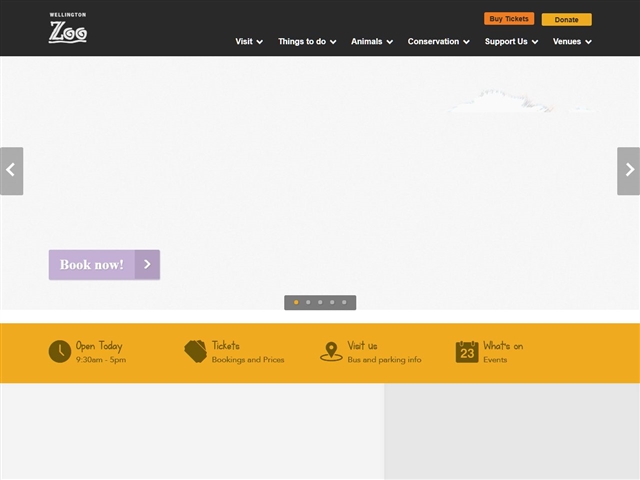Image resolution: width=640 pixels, height=480 pixels.
Task: Click the Book now! banner button
Action: 104,265
